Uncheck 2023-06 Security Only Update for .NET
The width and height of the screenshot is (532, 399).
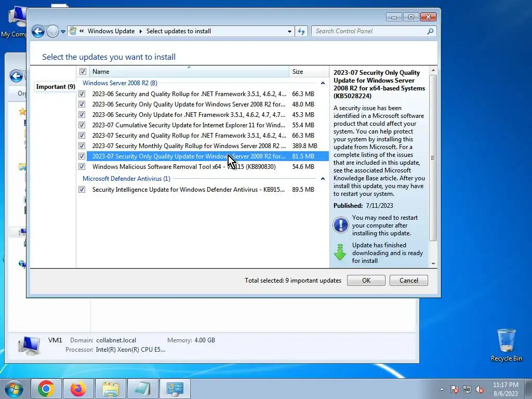pos(82,115)
